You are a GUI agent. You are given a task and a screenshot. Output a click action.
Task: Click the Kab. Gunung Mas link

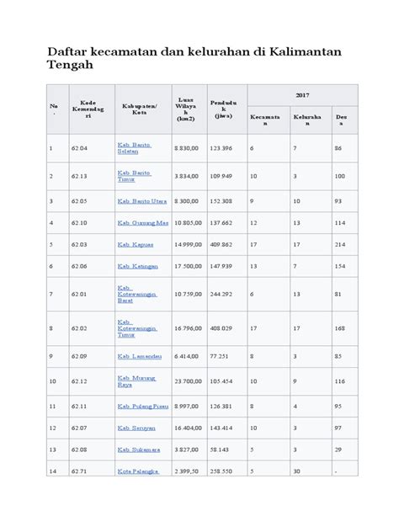(x=143, y=222)
